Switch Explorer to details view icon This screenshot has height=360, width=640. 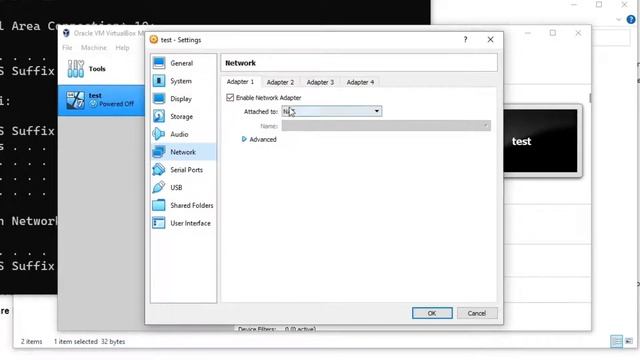(x=616, y=341)
